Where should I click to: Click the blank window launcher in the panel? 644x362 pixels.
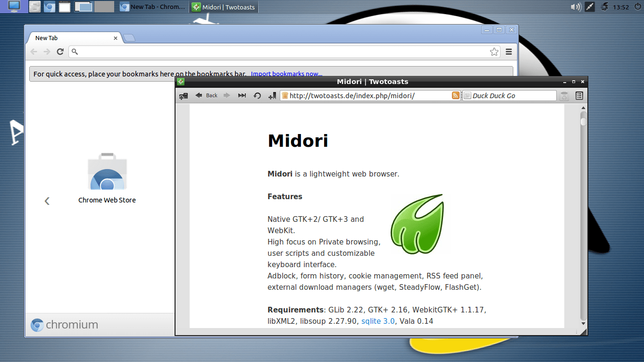coord(64,7)
